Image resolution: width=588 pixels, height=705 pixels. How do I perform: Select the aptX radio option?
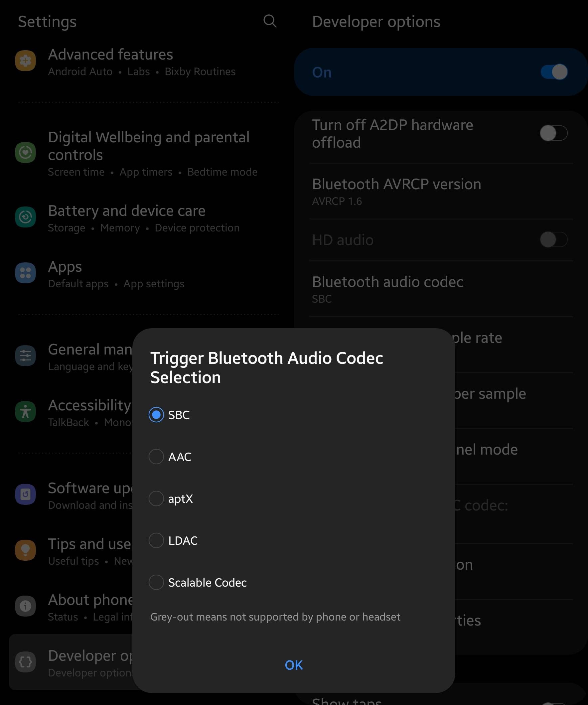(x=156, y=498)
